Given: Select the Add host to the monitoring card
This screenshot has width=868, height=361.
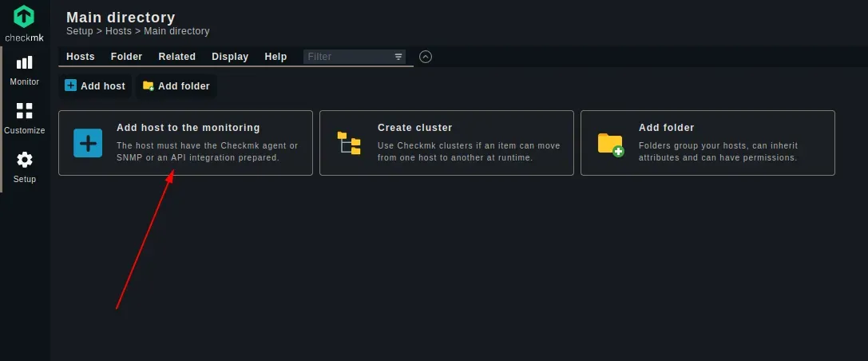Looking at the screenshot, I should (185, 143).
